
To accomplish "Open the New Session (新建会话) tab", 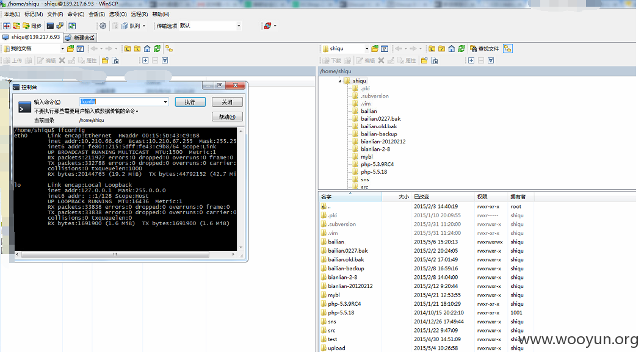I will pyautogui.click(x=80, y=37).
